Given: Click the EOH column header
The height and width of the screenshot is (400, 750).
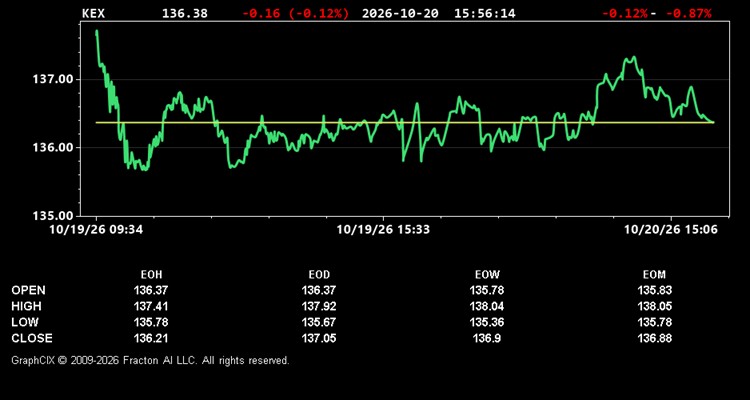Looking at the screenshot, I should [x=151, y=275].
